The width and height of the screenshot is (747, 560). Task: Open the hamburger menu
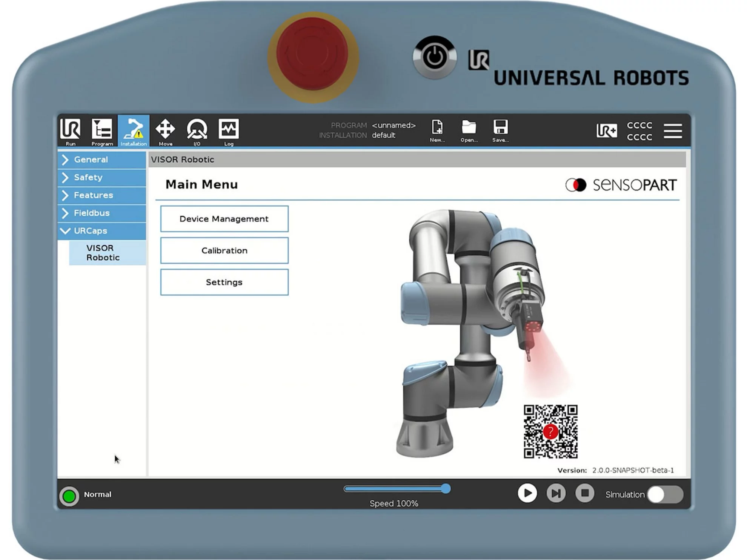pyautogui.click(x=673, y=131)
